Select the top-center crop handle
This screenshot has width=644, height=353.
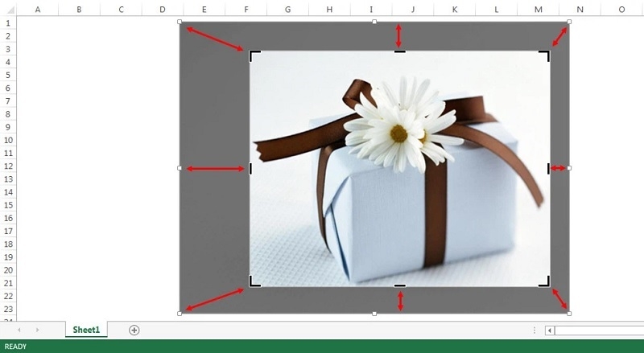[x=399, y=51]
